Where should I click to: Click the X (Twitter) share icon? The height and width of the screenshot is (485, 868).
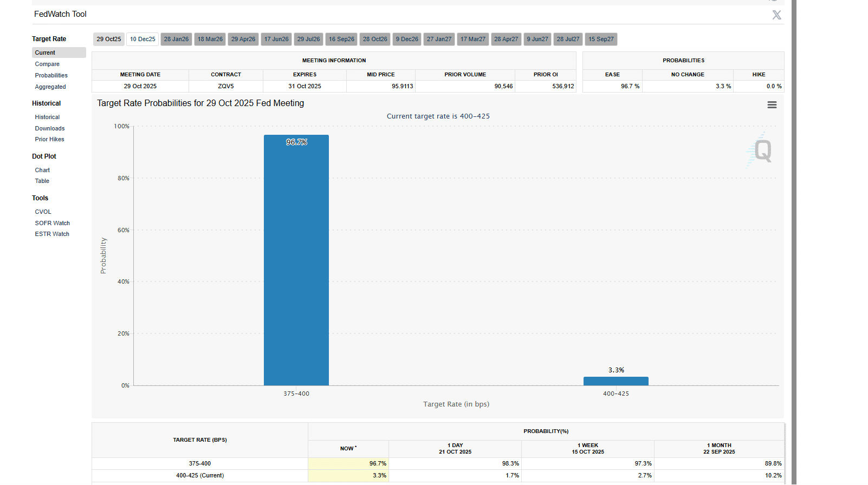(x=776, y=15)
